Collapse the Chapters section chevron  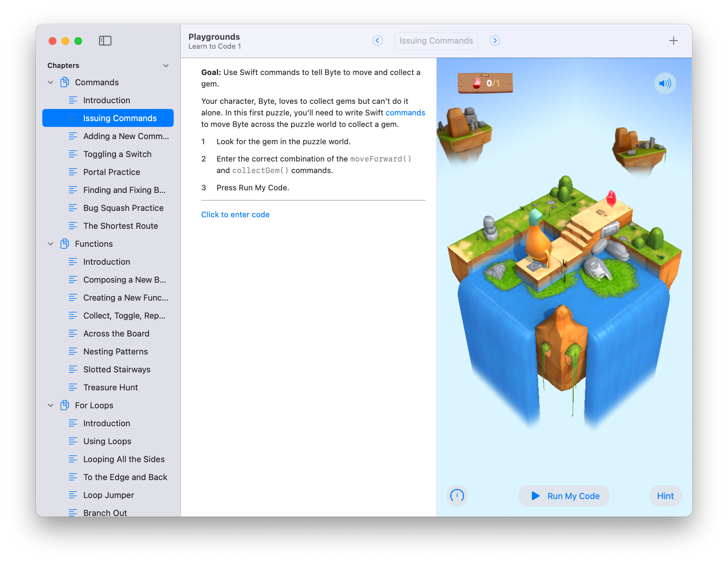click(166, 65)
